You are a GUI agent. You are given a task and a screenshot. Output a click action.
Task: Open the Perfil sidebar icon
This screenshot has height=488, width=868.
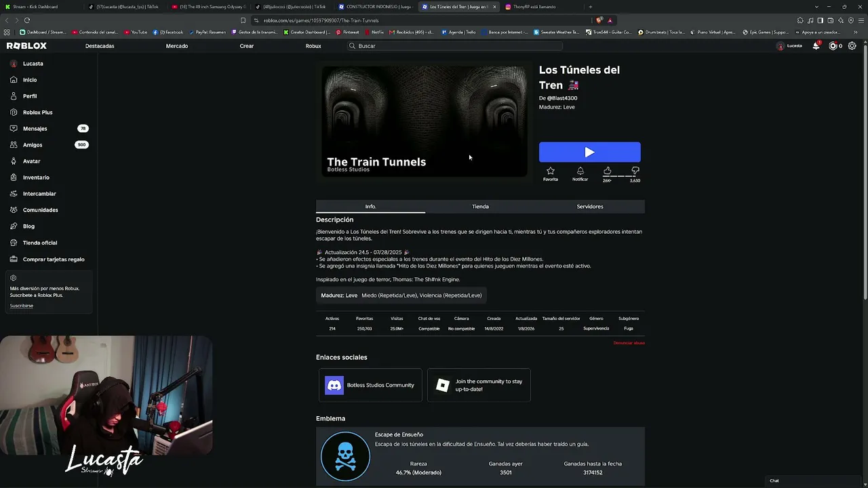click(14, 96)
